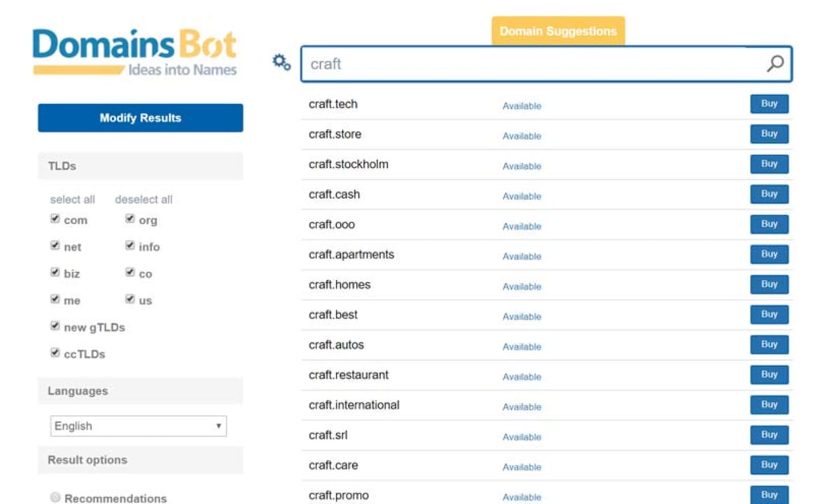Image resolution: width=840 pixels, height=504 pixels.
Task: Click the Languages section header
Action: pos(140,391)
